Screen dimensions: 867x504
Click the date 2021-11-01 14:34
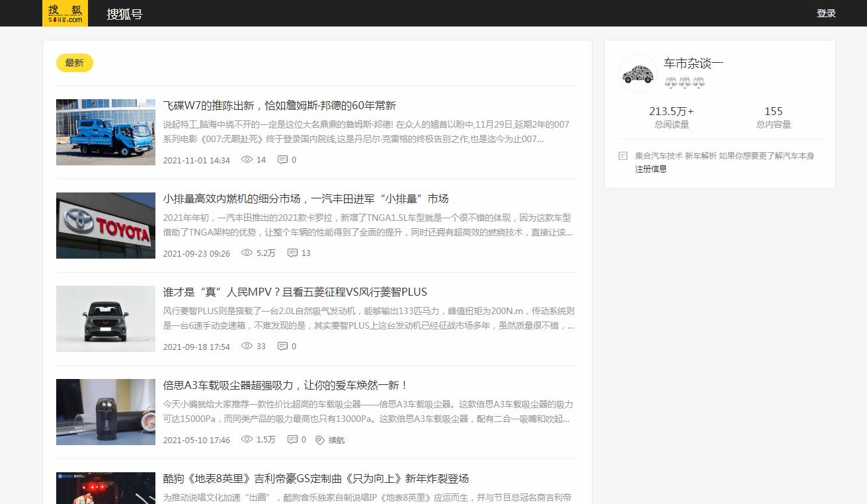pyautogui.click(x=196, y=160)
